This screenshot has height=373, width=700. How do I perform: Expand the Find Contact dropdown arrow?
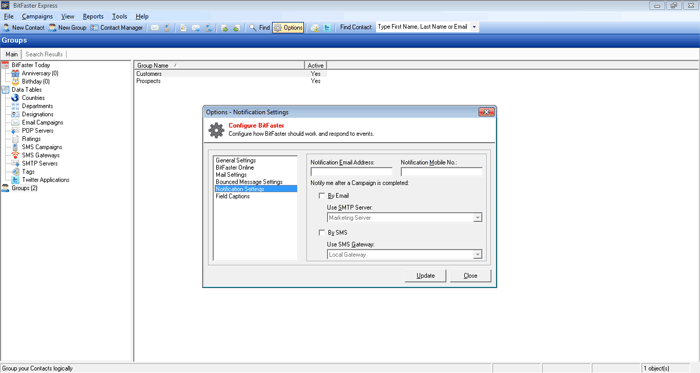coord(474,27)
